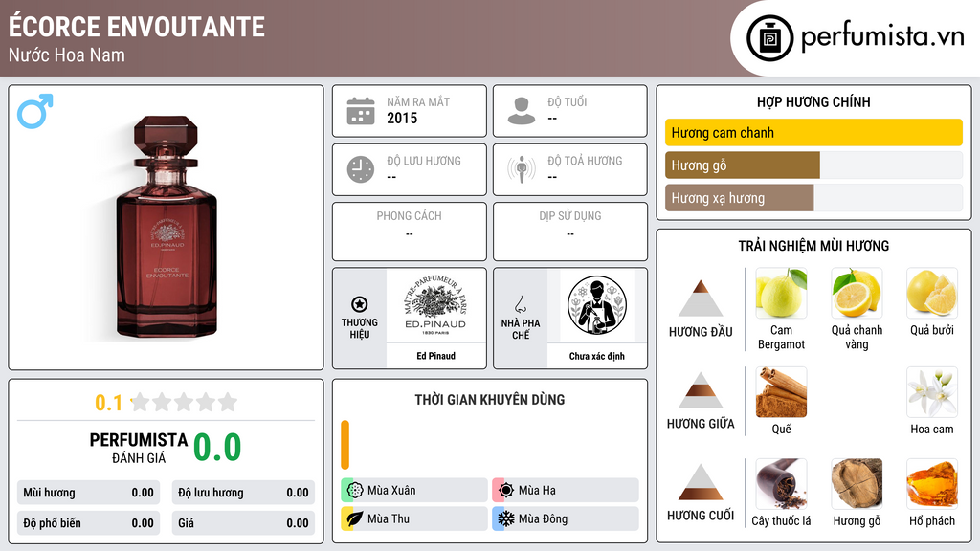The width and height of the screenshot is (980, 551).
Task: Click the Mùa Đông snowflake icon
Action: click(506, 518)
